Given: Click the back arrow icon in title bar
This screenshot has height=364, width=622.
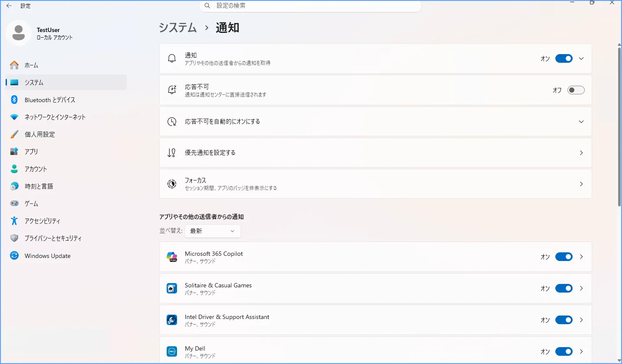Looking at the screenshot, I should point(9,6).
